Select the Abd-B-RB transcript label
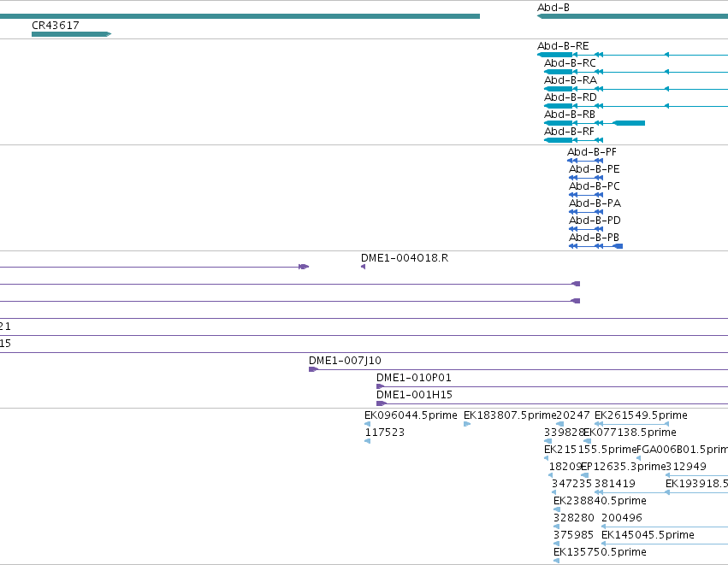Screen dimensions: 728x565 pyautogui.click(x=569, y=115)
